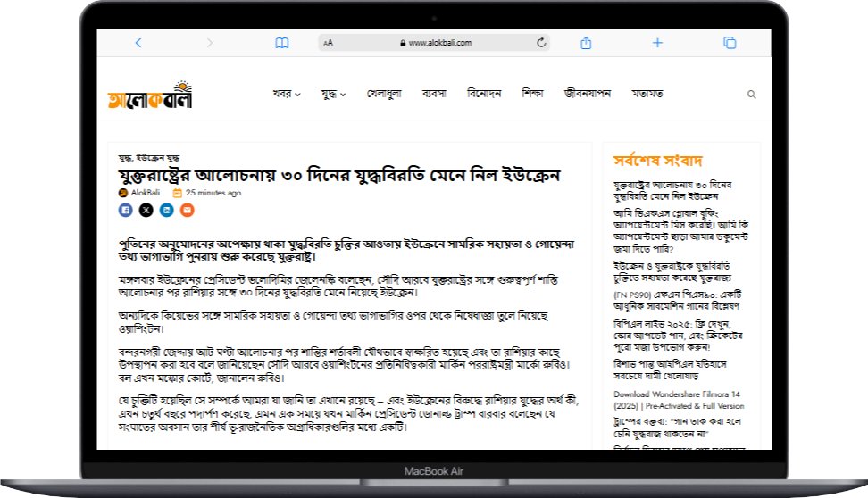Click the সর্বশেষ সংবাদ sidebar heading
Image resolution: width=868 pixels, height=498 pixels.
[x=657, y=161]
